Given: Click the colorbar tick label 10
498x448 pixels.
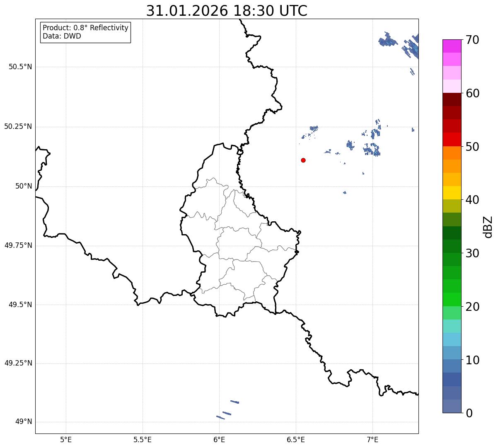Looking at the screenshot, I should click(x=472, y=360).
